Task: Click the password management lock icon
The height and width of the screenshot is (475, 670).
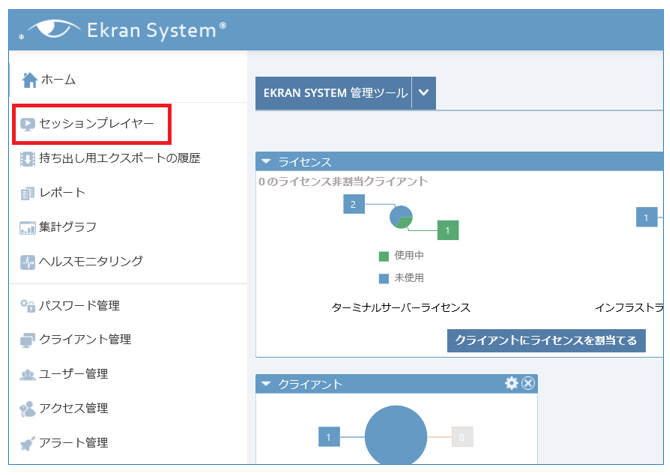Action: pos(28,306)
